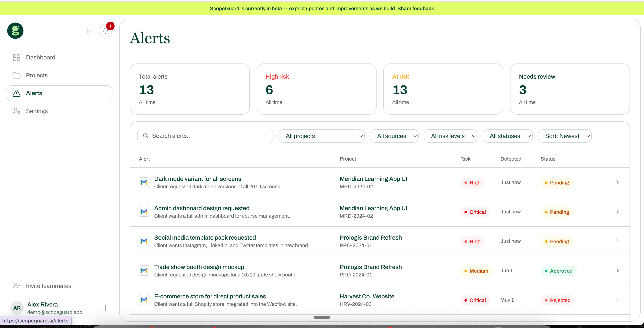
Task: Click Invite teammates label
Action: [49, 286]
